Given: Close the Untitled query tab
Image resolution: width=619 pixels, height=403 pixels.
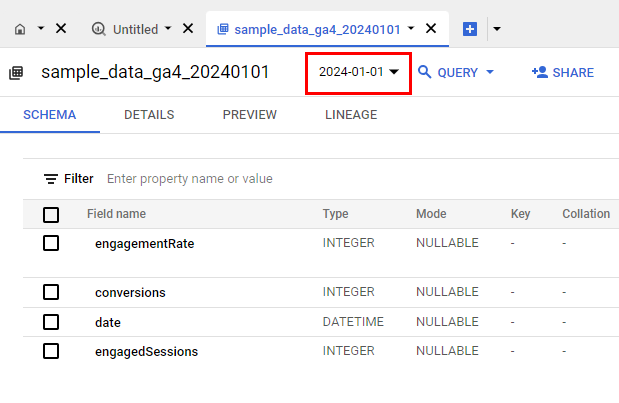Looking at the screenshot, I should click(187, 29).
